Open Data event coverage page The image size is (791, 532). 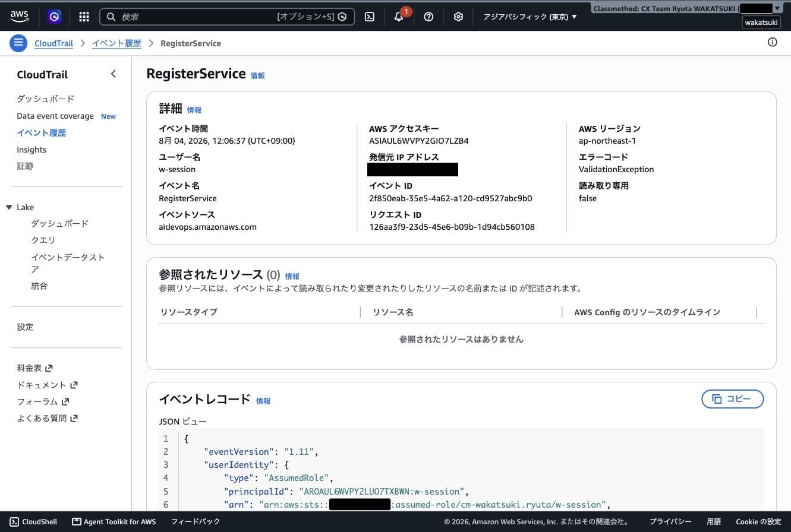55,116
